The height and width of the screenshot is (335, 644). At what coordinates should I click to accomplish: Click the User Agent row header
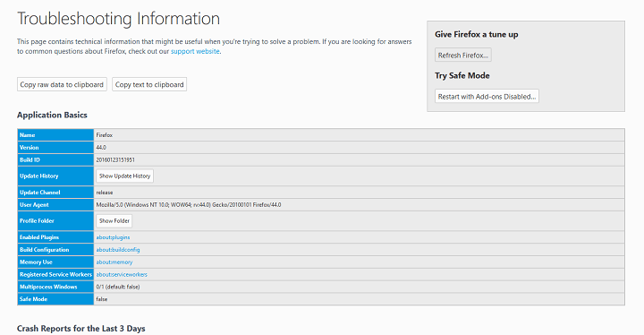pyautogui.click(x=55, y=204)
